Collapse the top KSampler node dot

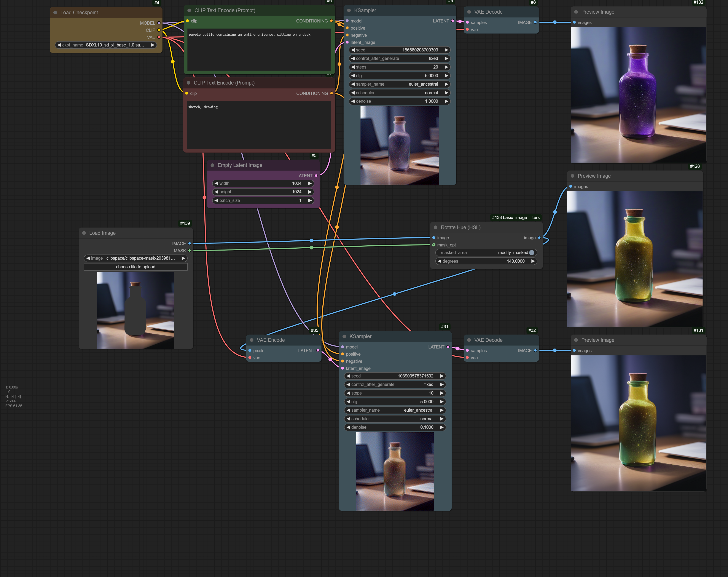[x=349, y=10]
